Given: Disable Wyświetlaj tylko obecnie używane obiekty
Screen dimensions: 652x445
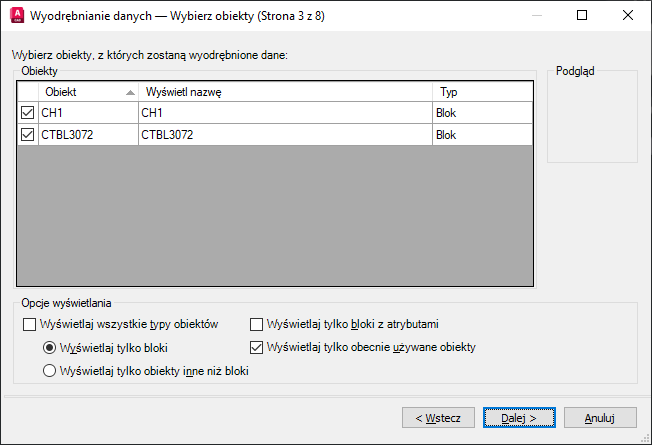Looking at the screenshot, I should (x=257, y=347).
